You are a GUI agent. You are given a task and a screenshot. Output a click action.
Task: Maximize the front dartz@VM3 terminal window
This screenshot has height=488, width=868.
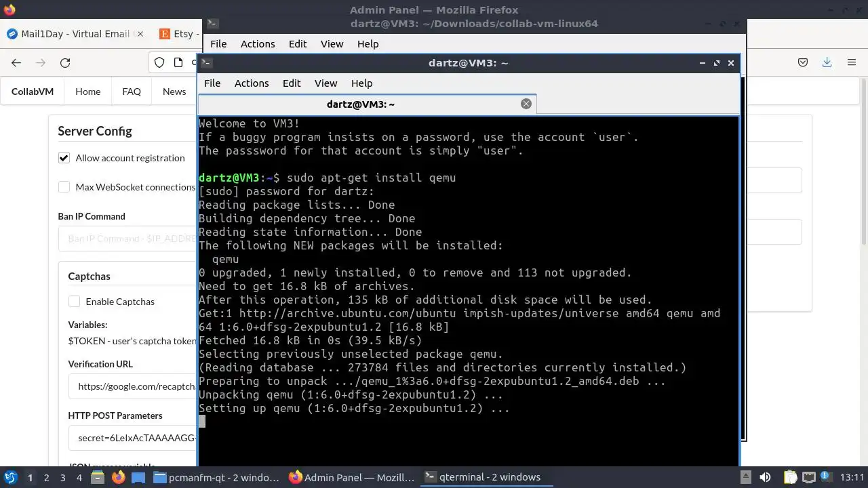click(716, 62)
